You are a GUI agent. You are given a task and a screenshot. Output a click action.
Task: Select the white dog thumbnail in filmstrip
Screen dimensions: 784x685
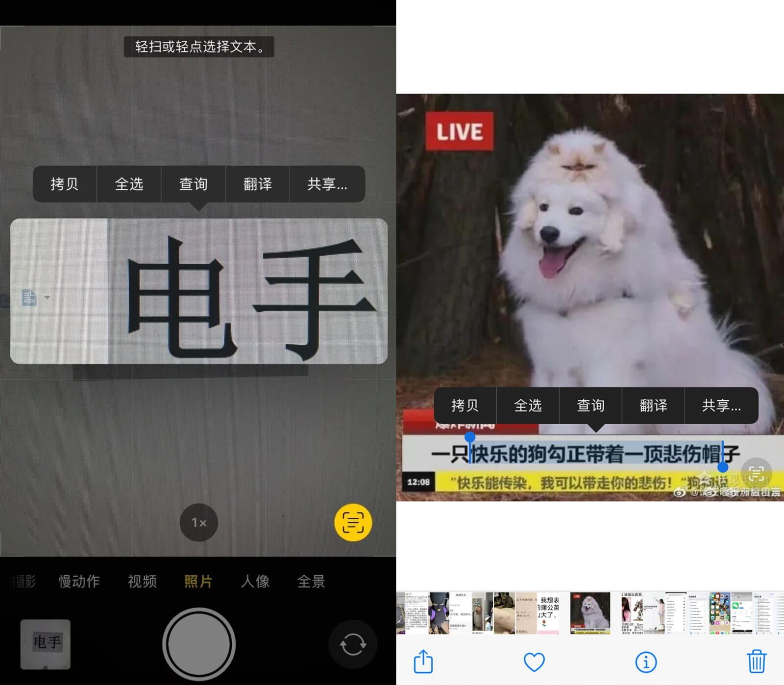(590, 612)
